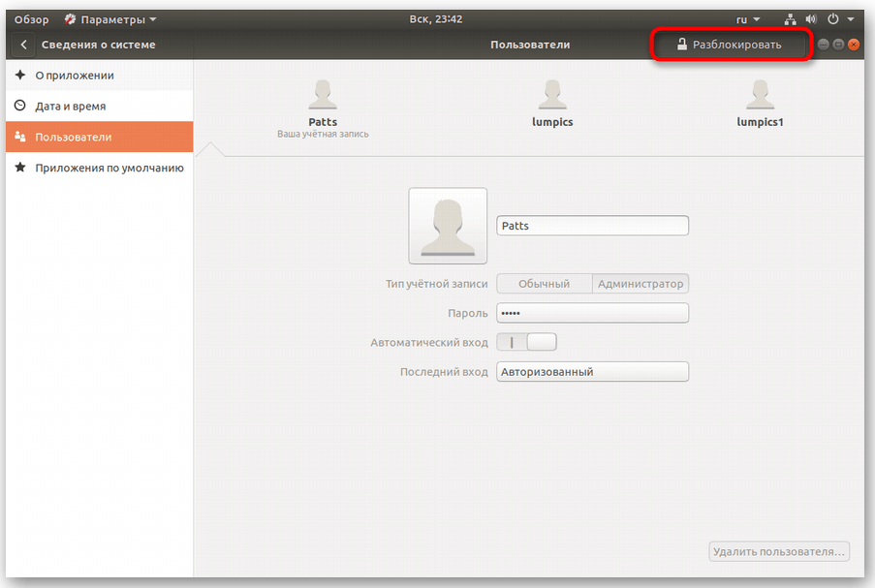Open the Последний вход Авторизованный field
Viewport: 875px width, 588px height.
tap(592, 372)
